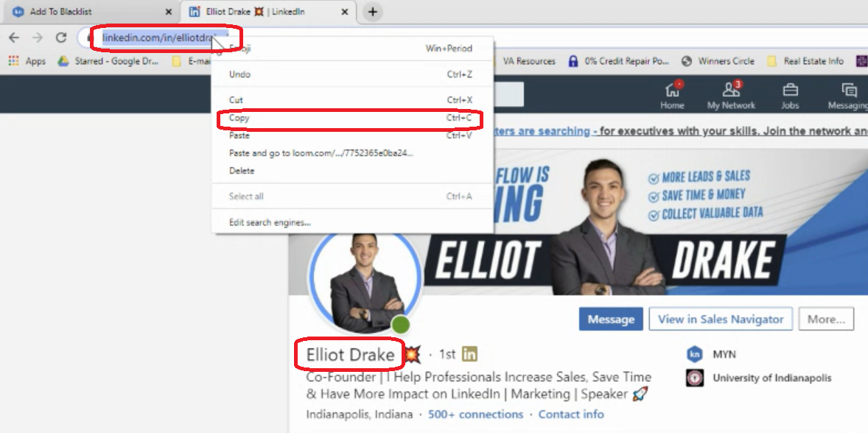Image resolution: width=868 pixels, height=433 pixels.
Task: Open Edit search engines option
Action: [x=353, y=222]
